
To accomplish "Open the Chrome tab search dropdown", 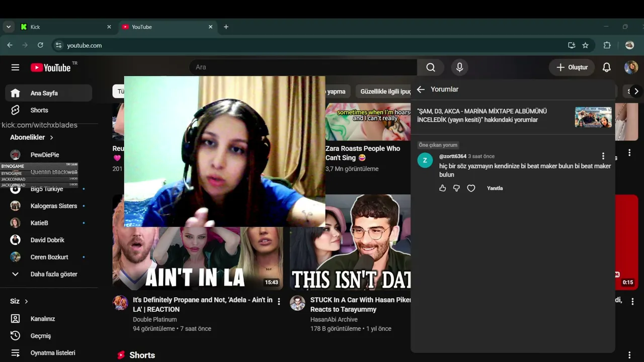I will coord(9,27).
